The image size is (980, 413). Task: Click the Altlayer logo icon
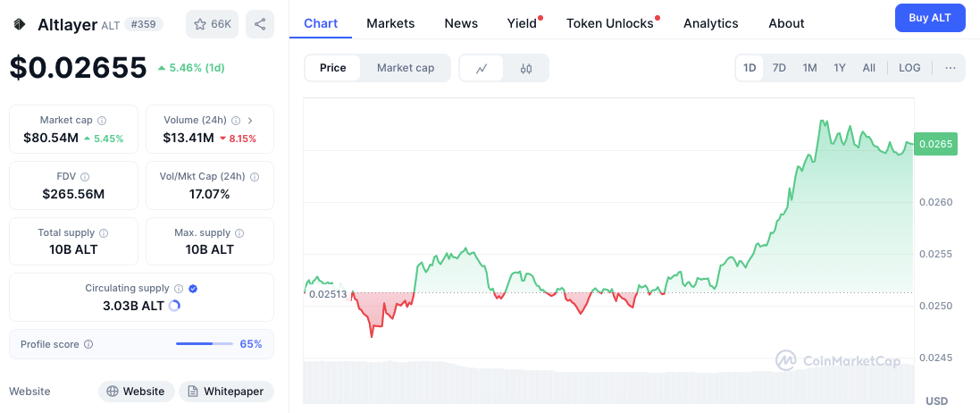tap(20, 24)
